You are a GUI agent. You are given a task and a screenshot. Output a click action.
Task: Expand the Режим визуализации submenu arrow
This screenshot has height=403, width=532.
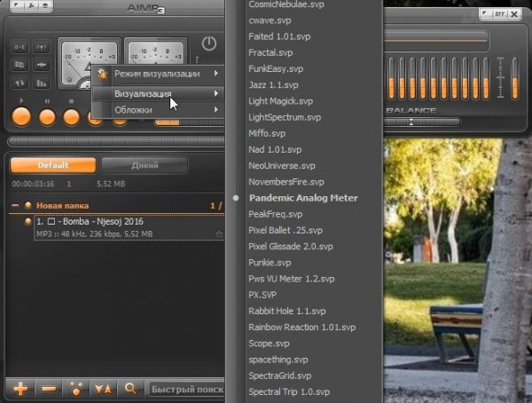click(216, 73)
